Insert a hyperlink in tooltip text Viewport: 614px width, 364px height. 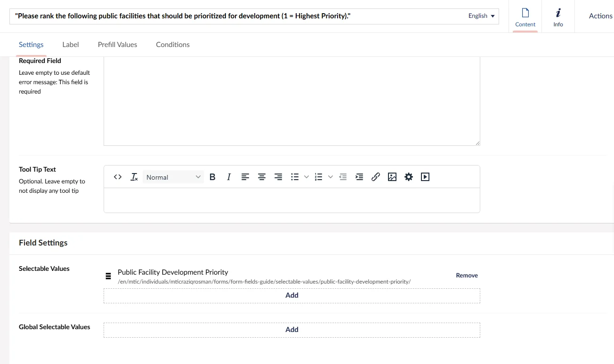[376, 177]
